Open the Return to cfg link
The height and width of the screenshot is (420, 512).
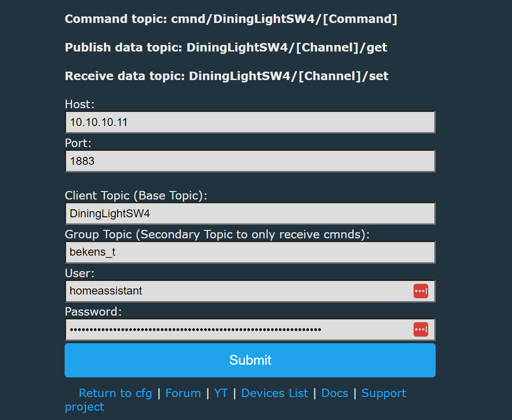coord(115,393)
